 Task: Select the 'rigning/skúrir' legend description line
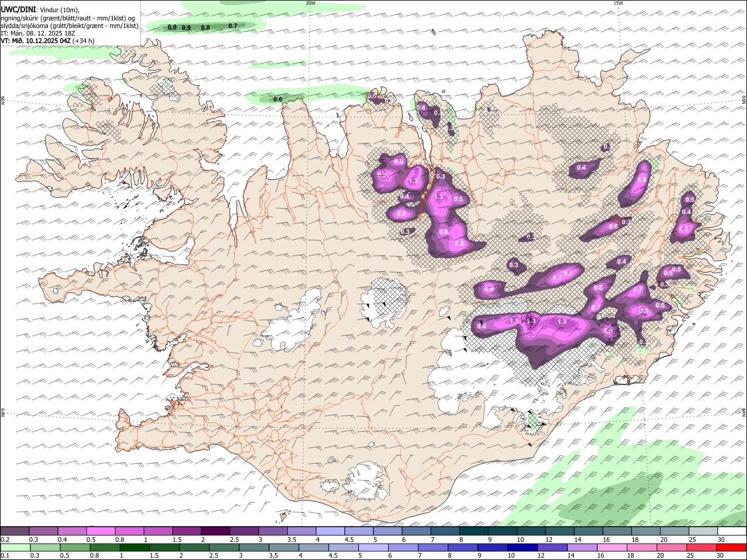point(68,18)
